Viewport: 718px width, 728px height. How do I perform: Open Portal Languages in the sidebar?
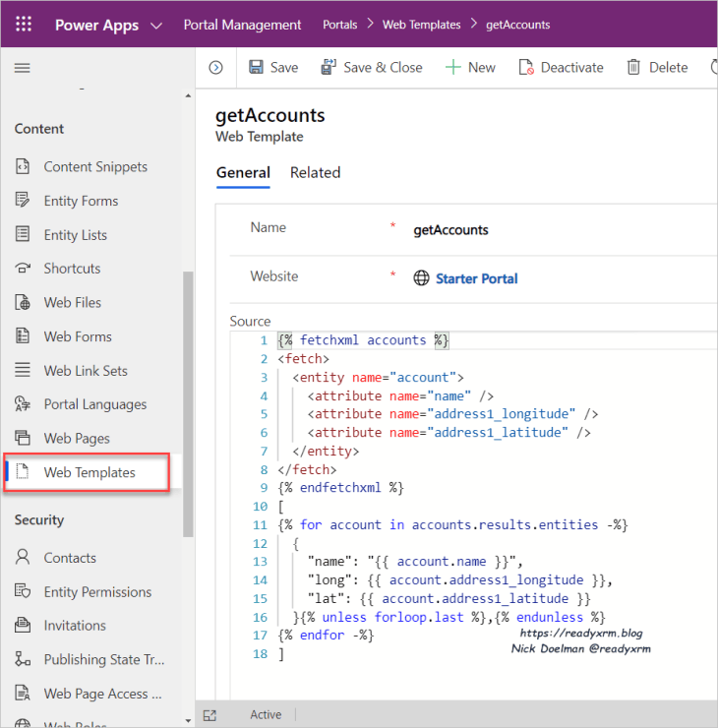click(x=95, y=404)
